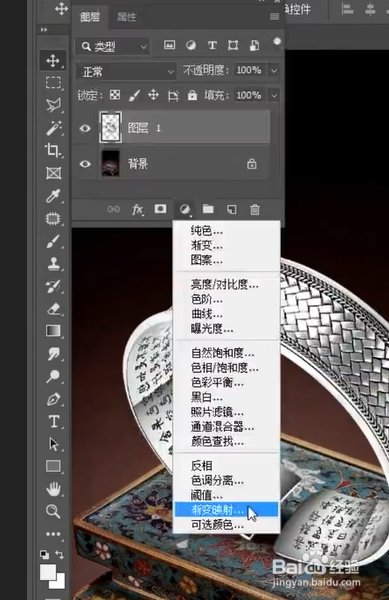Screen dimensions: 389x600
Task: Select the Polygonal Lasso tool
Action: pyautogui.click(x=53, y=105)
